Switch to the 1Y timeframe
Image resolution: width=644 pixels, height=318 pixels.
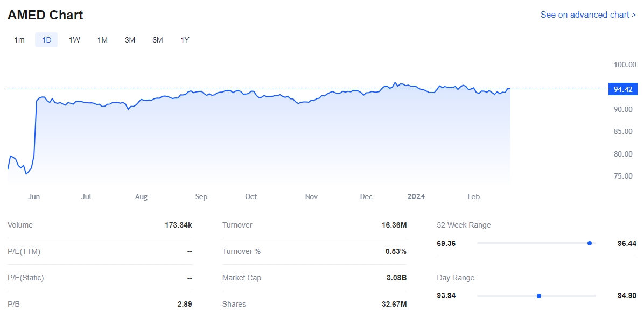click(x=185, y=40)
